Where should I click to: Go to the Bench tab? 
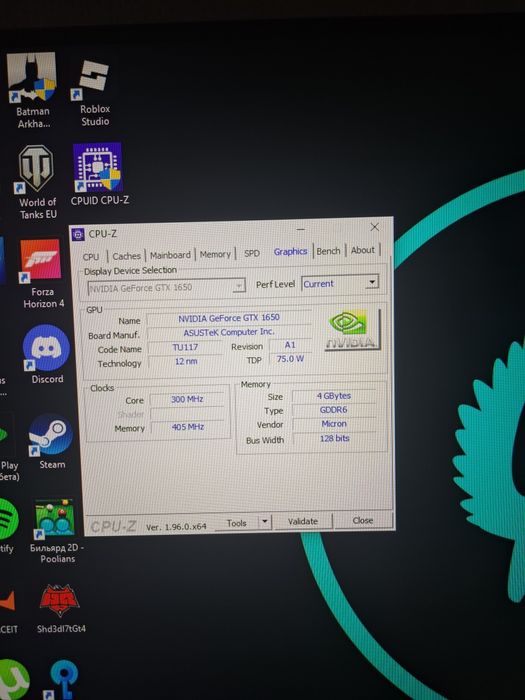[328, 251]
